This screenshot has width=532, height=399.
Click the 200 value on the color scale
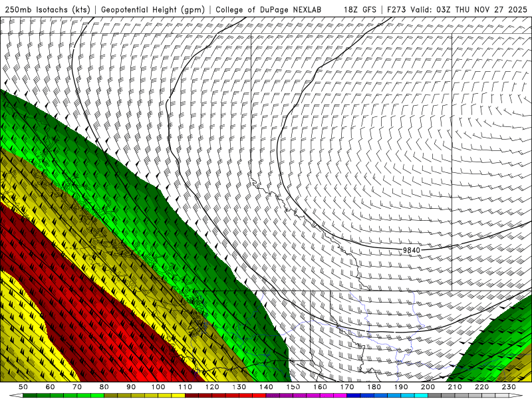point(428,387)
